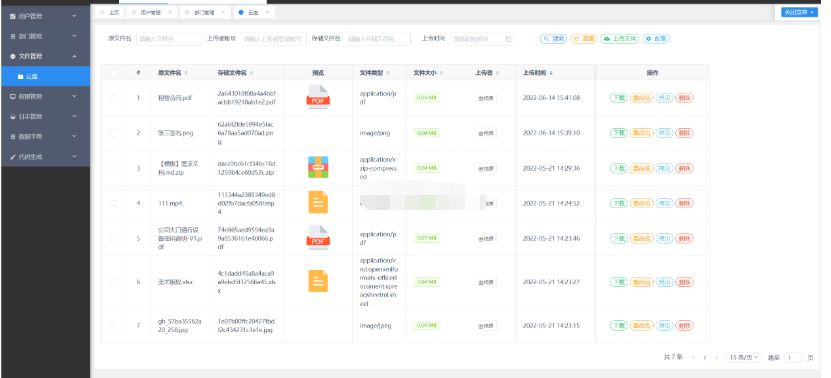Close the 云盘 tab with its x
The height and width of the screenshot is (378, 831).
pos(267,12)
